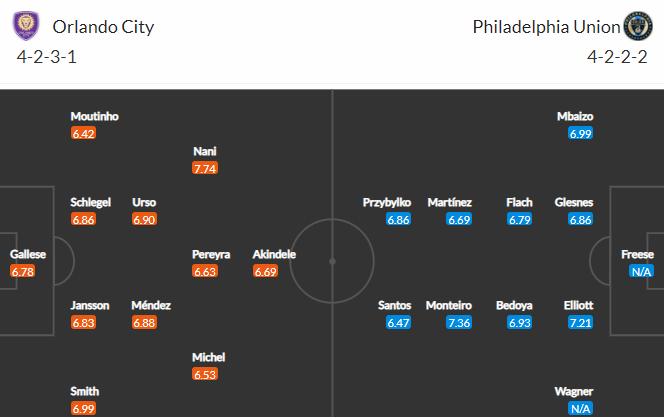Image resolution: width=664 pixels, height=417 pixels.
Task: Click the Orlando City lion crest logo
Action: pyautogui.click(x=26, y=26)
